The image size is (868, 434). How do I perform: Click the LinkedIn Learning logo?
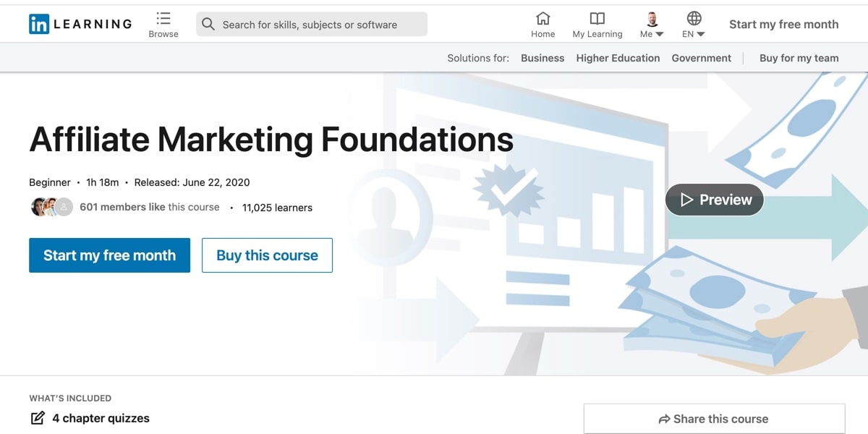80,24
